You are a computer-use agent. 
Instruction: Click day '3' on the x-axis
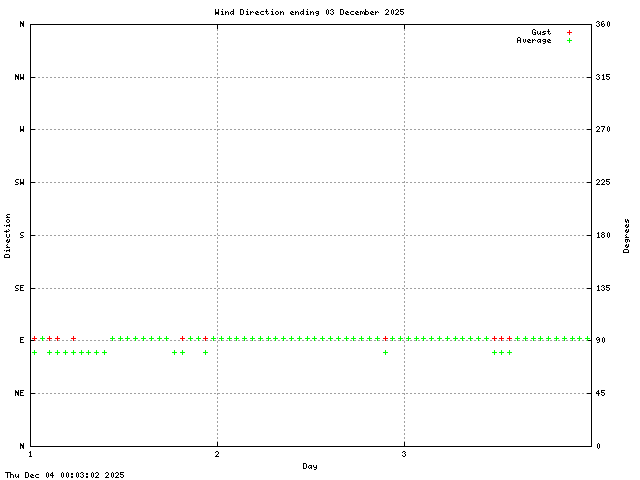404,454
